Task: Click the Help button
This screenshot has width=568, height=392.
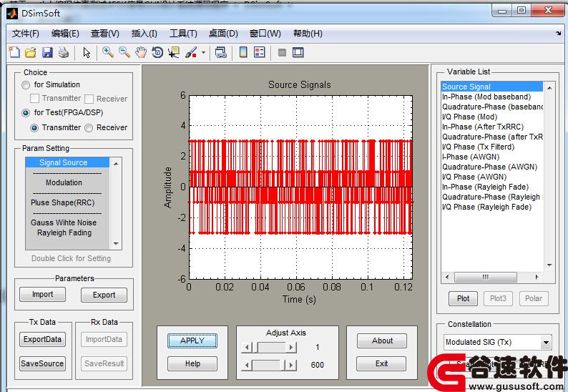Action: point(192,363)
